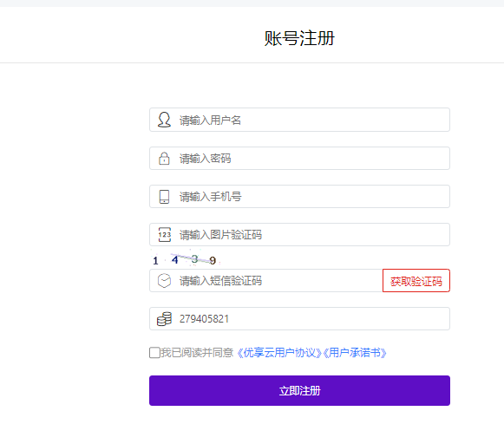Click the 123 image captcha icon
504x424 pixels.
(164, 234)
